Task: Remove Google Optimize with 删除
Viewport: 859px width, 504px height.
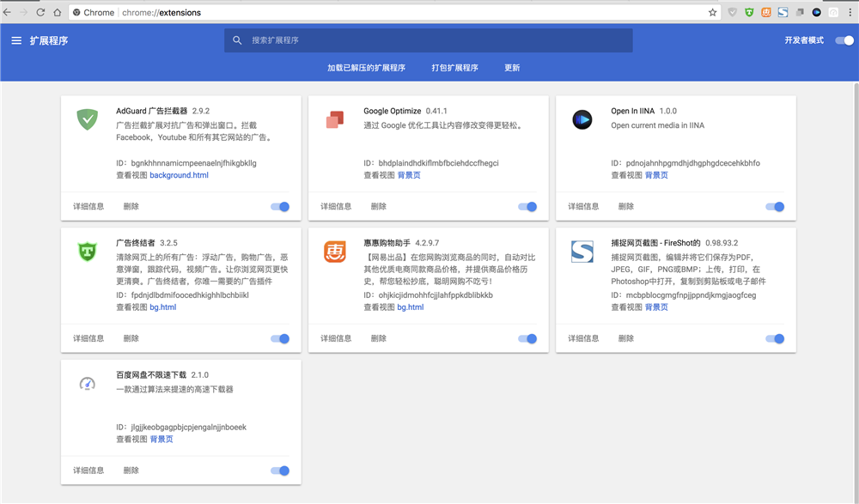Action: pos(379,207)
